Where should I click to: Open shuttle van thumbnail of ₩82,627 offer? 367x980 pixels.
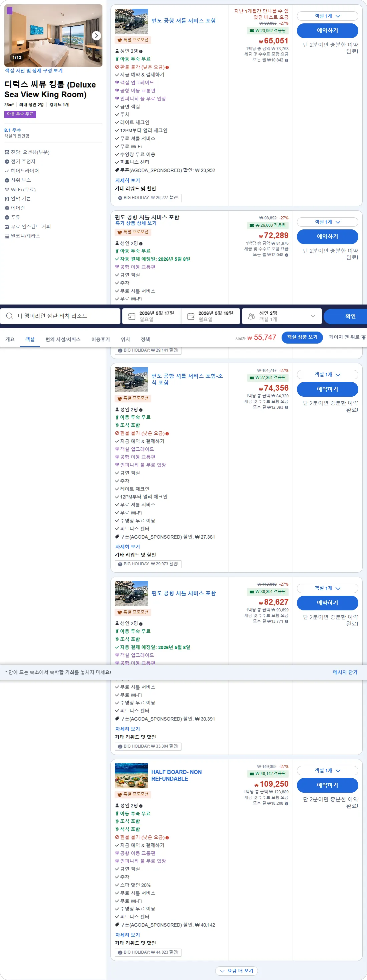click(x=131, y=593)
